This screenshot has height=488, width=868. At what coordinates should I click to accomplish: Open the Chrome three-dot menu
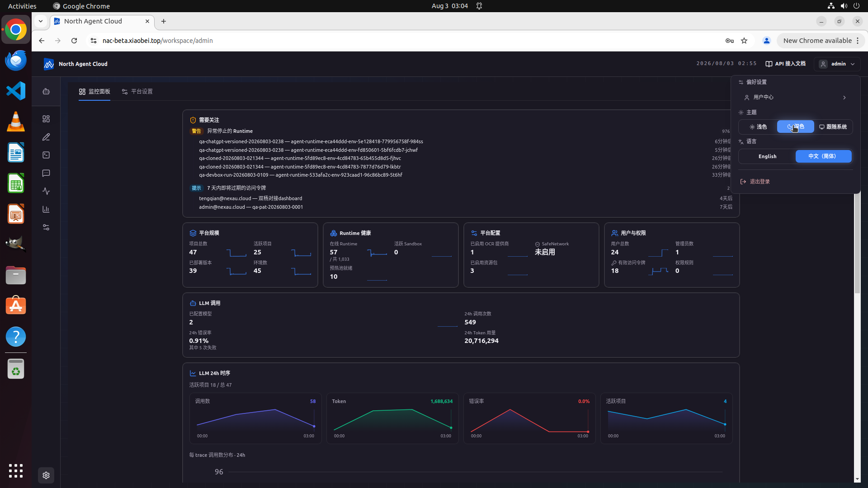pyautogui.click(x=858, y=41)
